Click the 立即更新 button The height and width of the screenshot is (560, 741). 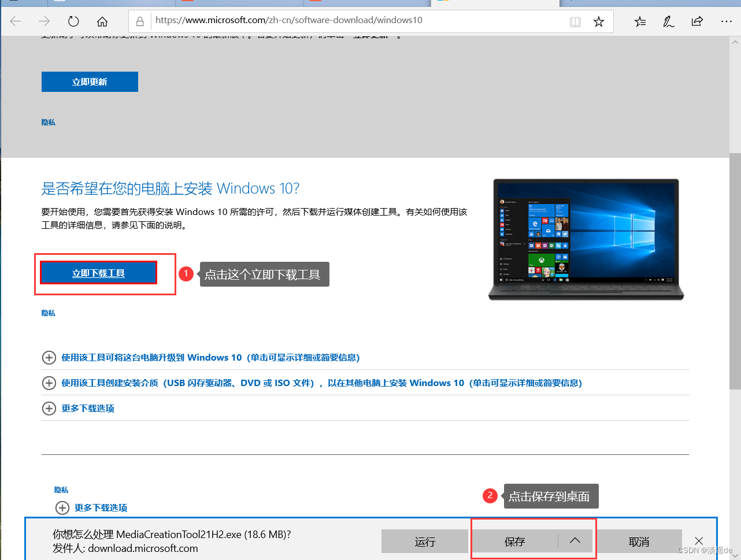point(90,81)
